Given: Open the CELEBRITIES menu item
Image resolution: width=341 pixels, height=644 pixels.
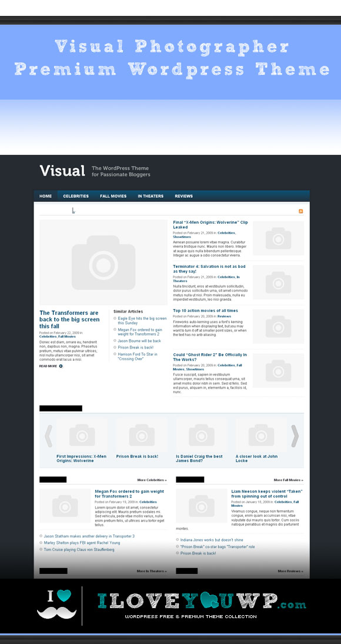Looking at the screenshot, I should (x=76, y=197).
